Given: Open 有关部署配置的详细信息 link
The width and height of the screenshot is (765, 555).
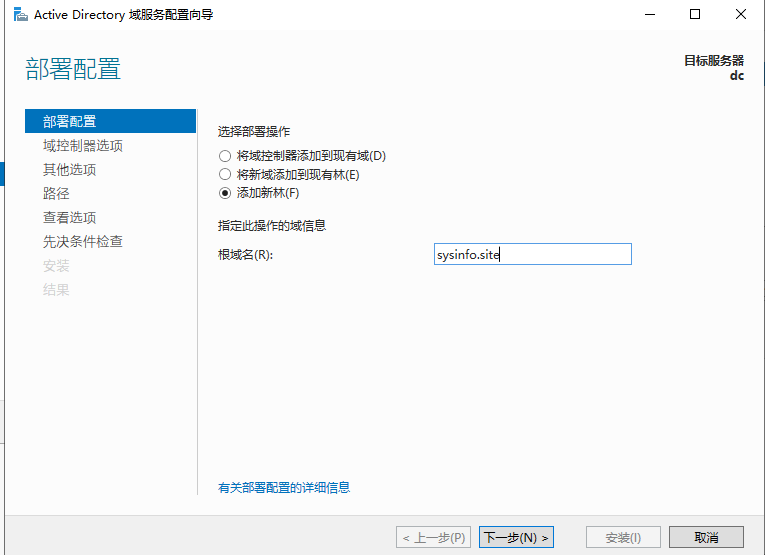Looking at the screenshot, I should [284, 487].
